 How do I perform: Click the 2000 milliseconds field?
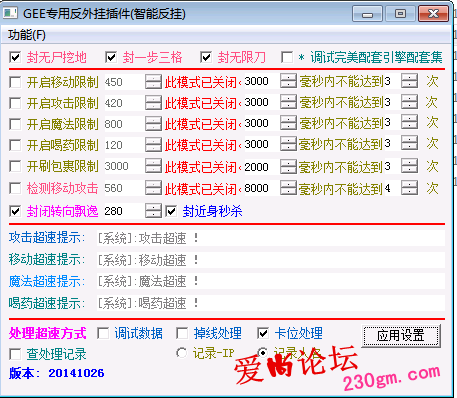(x=262, y=166)
